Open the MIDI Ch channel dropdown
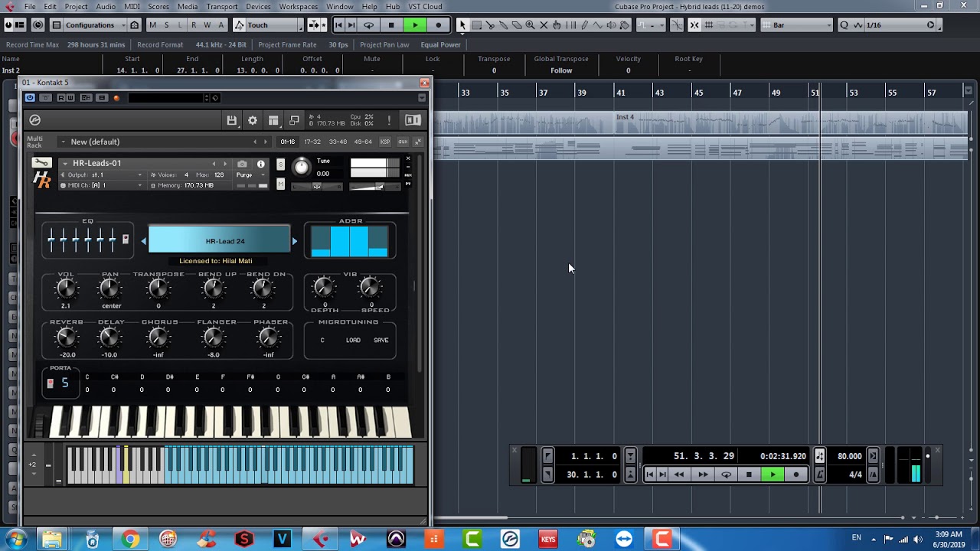The height and width of the screenshot is (551, 980). point(102,185)
